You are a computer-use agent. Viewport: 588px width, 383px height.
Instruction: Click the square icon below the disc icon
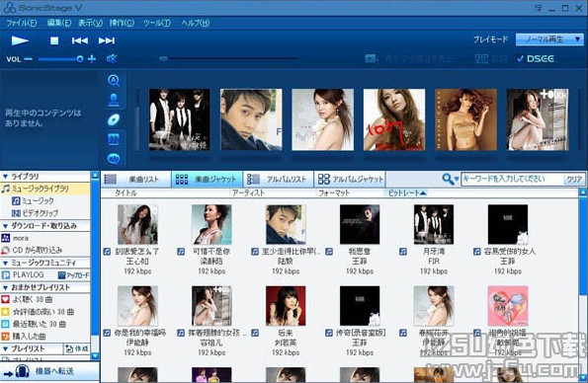pyautogui.click(x=114, y=139)
